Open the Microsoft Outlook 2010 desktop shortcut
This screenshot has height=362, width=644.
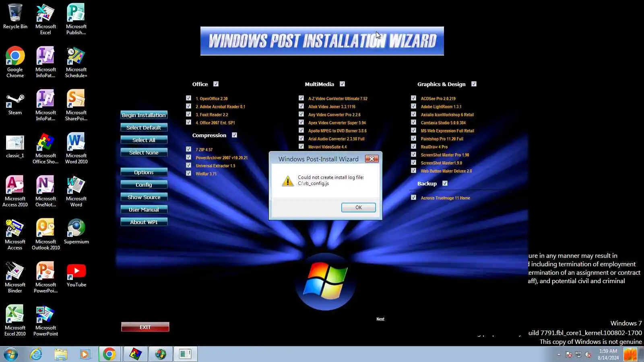(x=45, y=234)
